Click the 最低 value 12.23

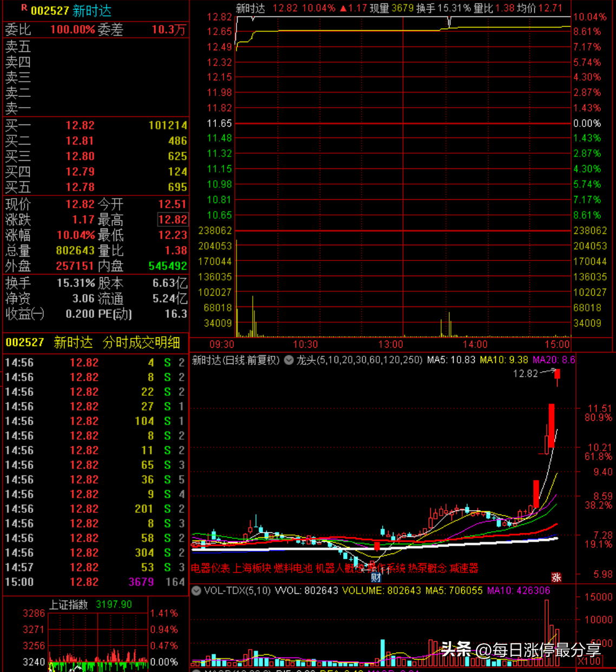click(x=173, y=235)
